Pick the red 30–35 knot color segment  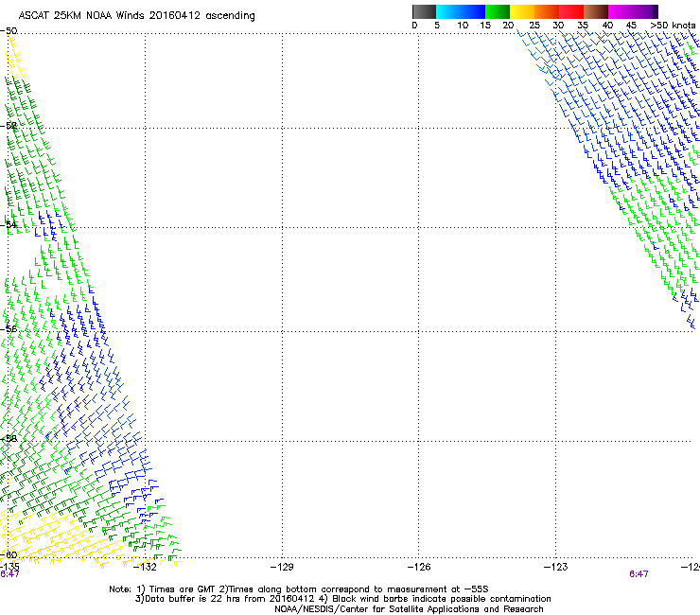click(571, 11)
